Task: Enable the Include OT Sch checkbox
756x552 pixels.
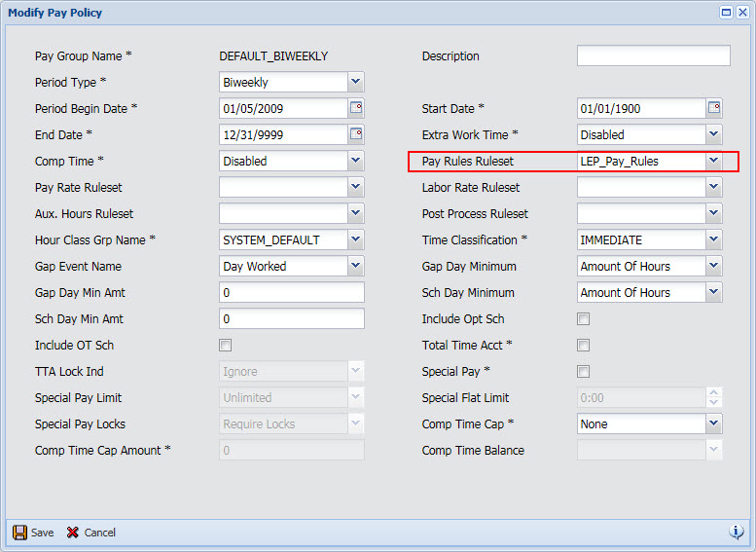Action: point(226,346)
